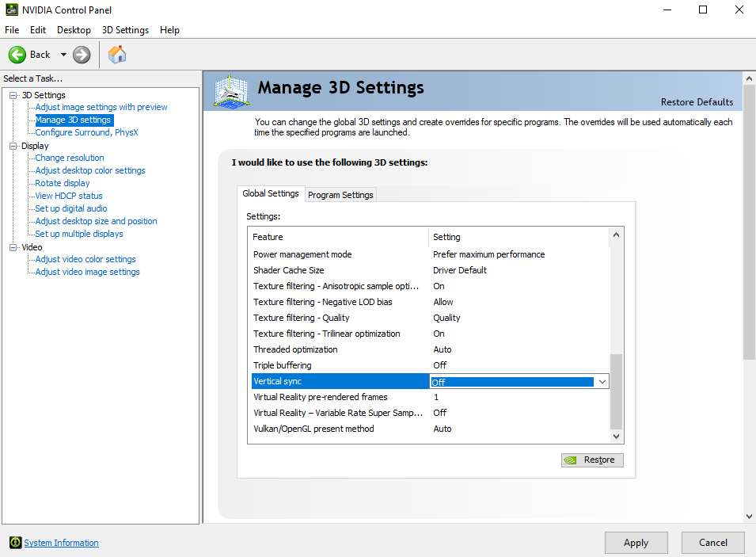Select Adjust video color settings

point(85,259)
